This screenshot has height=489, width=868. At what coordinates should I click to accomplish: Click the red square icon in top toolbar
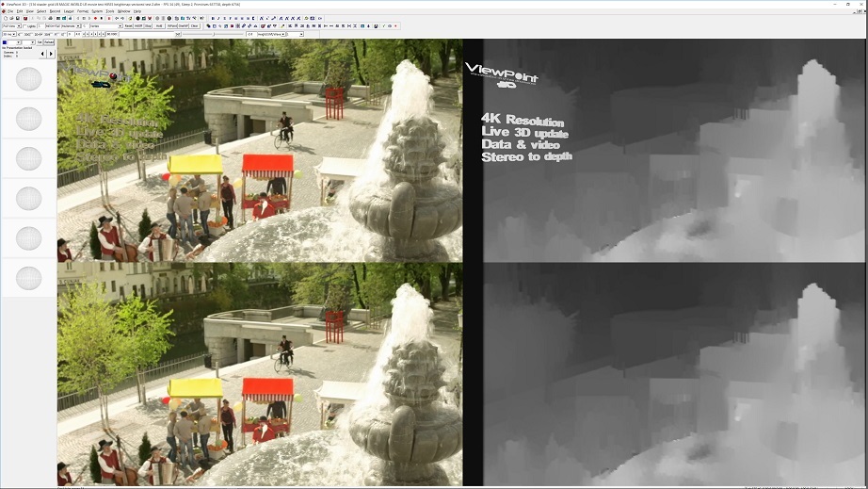click(x=109, y=18)
